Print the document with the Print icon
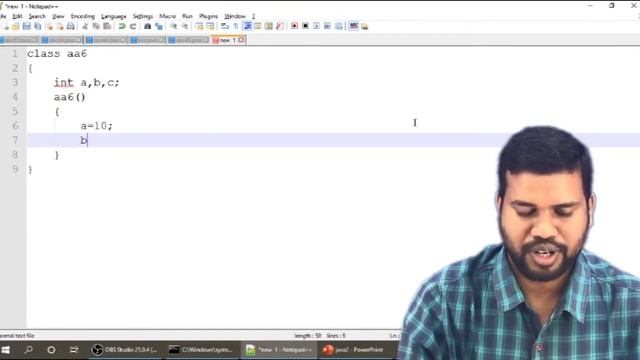Screen dimensions: 640x360 pos(71,27)
